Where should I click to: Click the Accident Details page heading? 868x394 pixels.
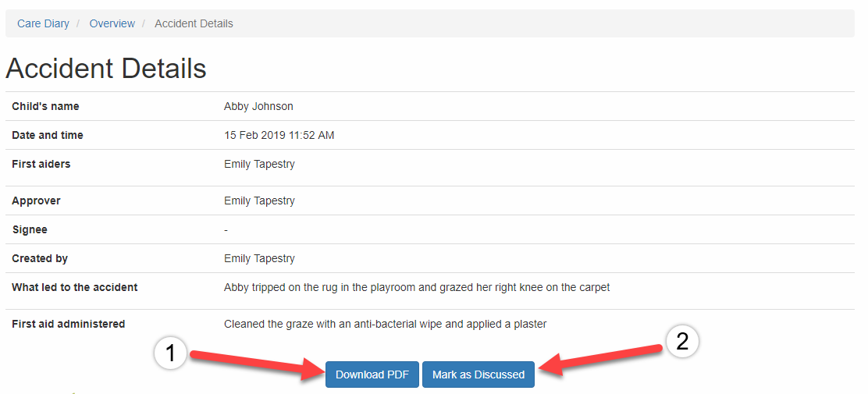click(106, 69)
